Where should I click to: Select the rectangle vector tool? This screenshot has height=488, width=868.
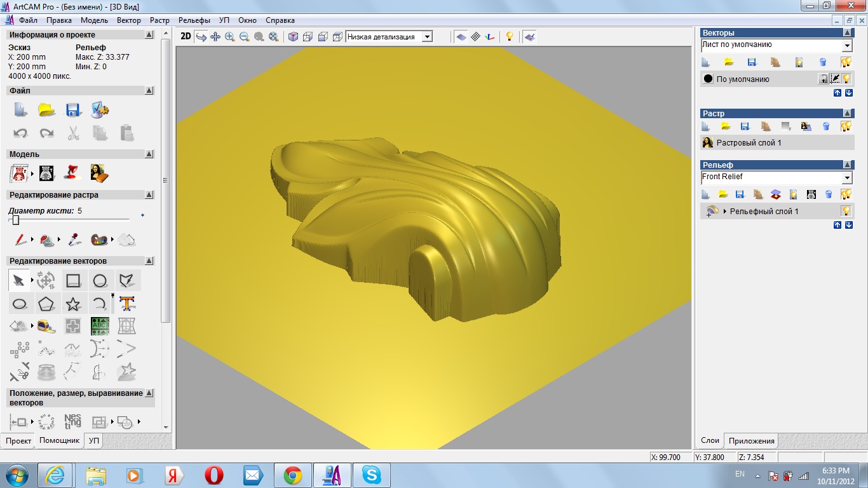(x=73, y=280)
